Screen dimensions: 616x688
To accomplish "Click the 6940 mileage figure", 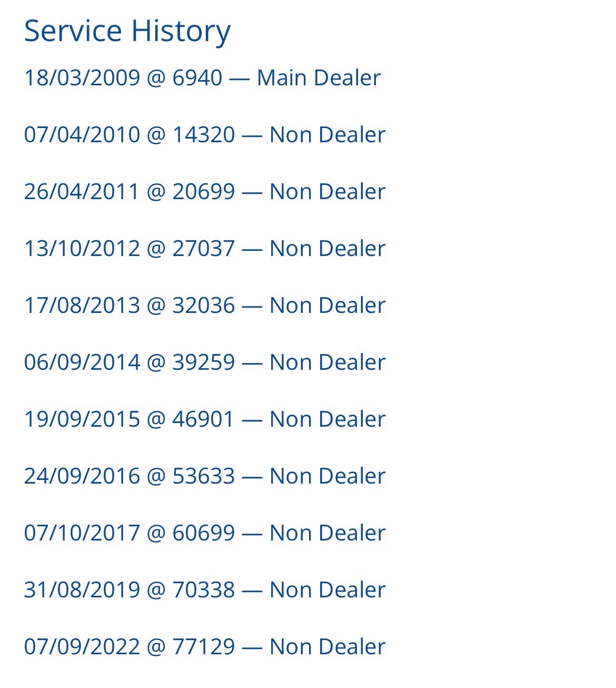I will [197, 78].
